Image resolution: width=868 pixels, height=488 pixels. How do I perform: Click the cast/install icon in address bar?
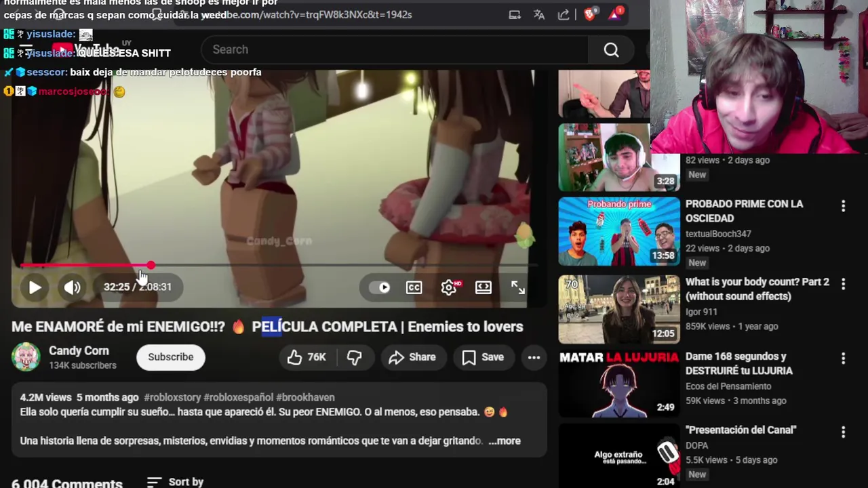coord(515,14)
